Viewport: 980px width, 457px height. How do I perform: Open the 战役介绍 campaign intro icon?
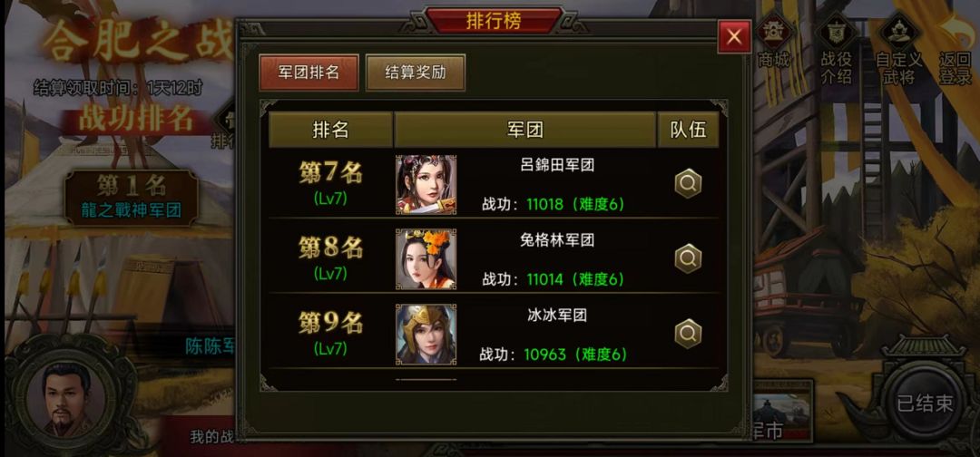836,50
